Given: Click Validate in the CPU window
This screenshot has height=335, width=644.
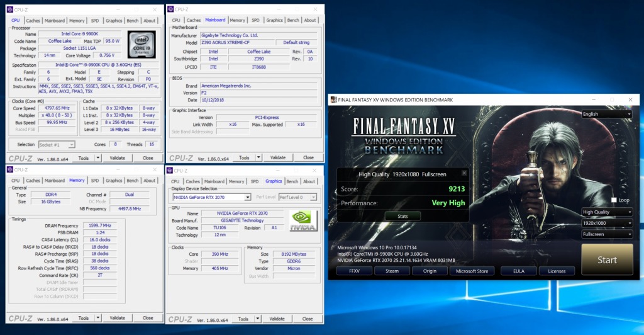Looking at the screenshot, I should (117, 158).
